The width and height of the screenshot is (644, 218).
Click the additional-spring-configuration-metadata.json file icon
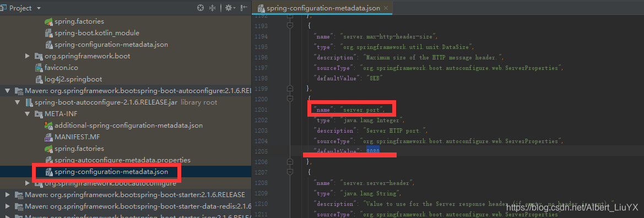[x=48, y=125]
